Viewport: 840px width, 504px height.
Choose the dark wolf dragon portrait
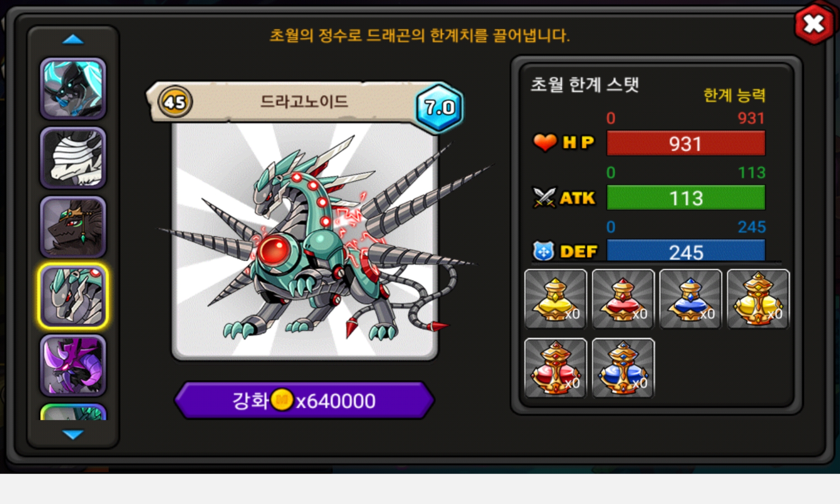pyautogui.click(x=73, y=227)
